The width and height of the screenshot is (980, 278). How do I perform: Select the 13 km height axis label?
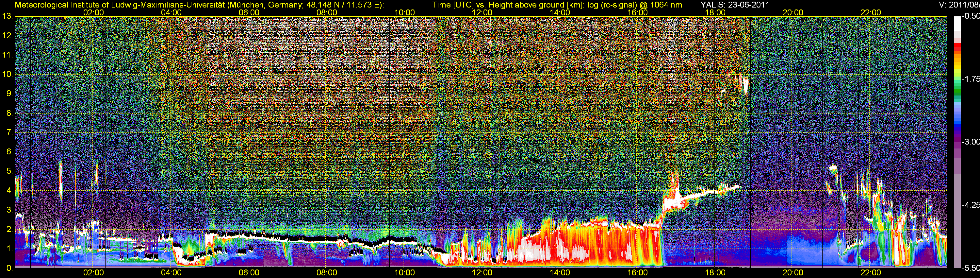[7, 16]
